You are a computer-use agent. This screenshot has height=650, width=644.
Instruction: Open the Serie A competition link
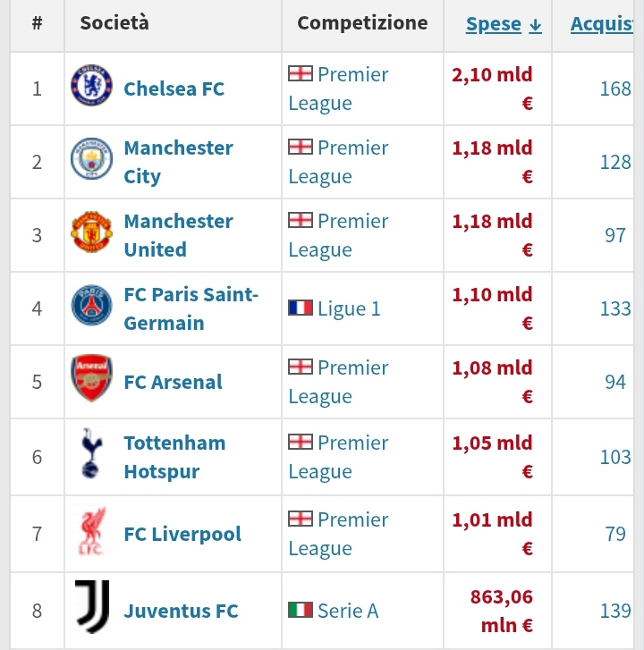[x=348, y=611]
